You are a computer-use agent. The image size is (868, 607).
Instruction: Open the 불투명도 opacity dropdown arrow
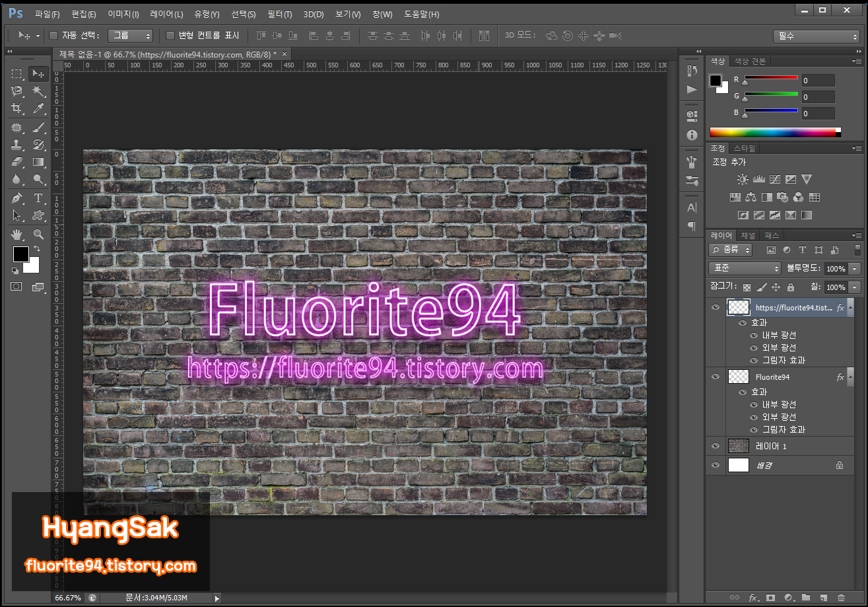855,269
